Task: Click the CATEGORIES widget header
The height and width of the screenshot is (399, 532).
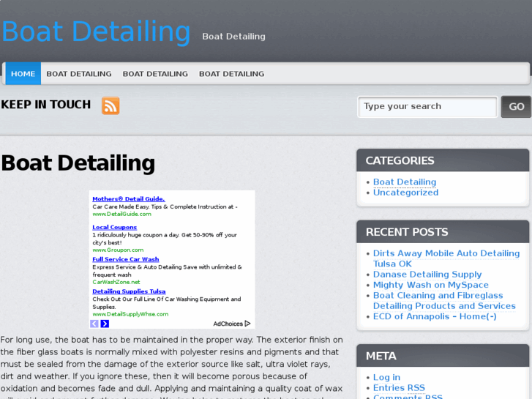Action: (x=443, y=160)
